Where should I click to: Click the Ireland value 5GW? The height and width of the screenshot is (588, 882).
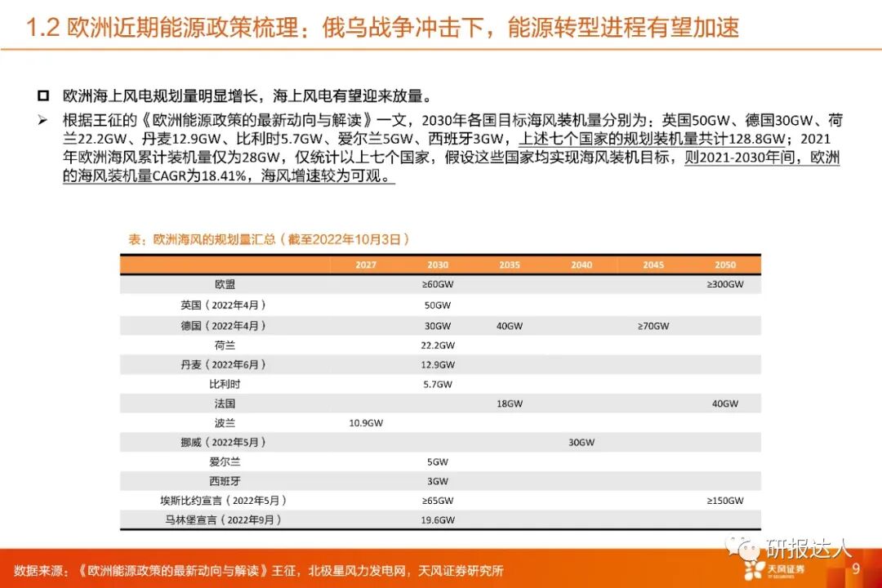(x=438, y=462)
